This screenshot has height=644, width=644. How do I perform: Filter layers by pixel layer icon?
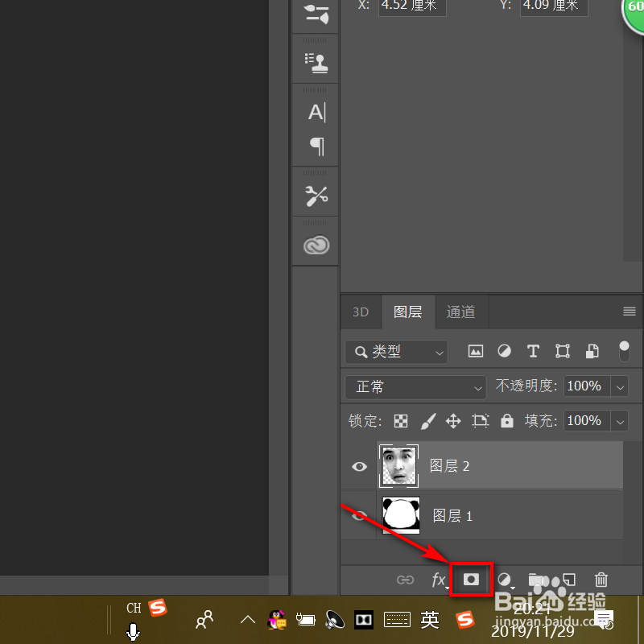coord(475,351)
